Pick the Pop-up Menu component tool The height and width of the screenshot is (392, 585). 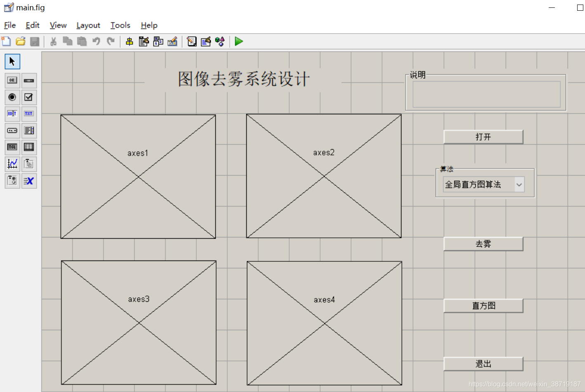click(x=12, y=131)
